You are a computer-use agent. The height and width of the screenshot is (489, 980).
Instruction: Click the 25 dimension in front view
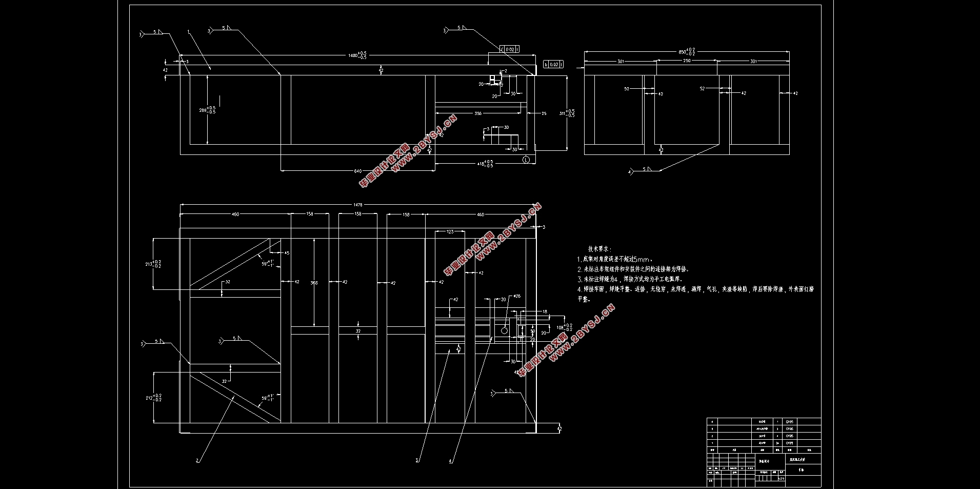click(x=544, y=113)
